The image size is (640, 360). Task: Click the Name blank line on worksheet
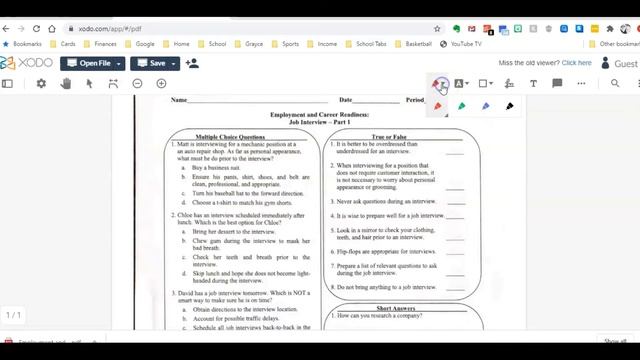(x=257, y=100)
